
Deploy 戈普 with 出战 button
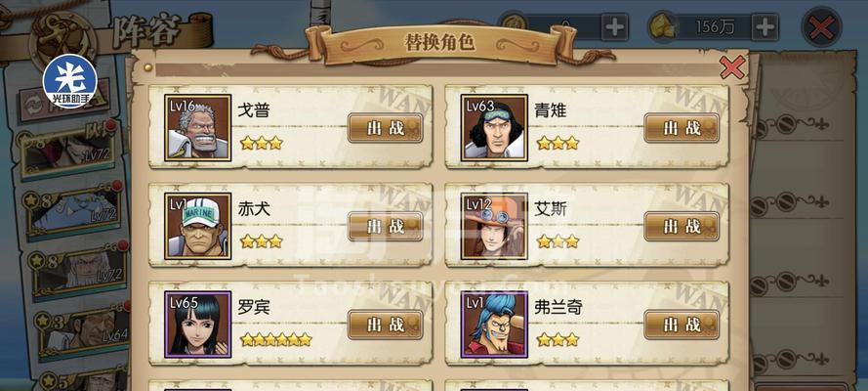[x=386, y=128]
